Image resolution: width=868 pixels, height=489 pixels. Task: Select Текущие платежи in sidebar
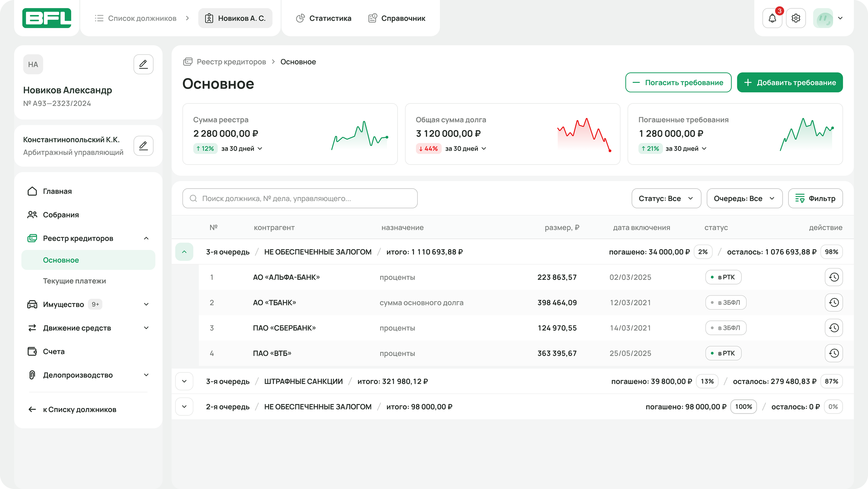[x=74, y=281]
